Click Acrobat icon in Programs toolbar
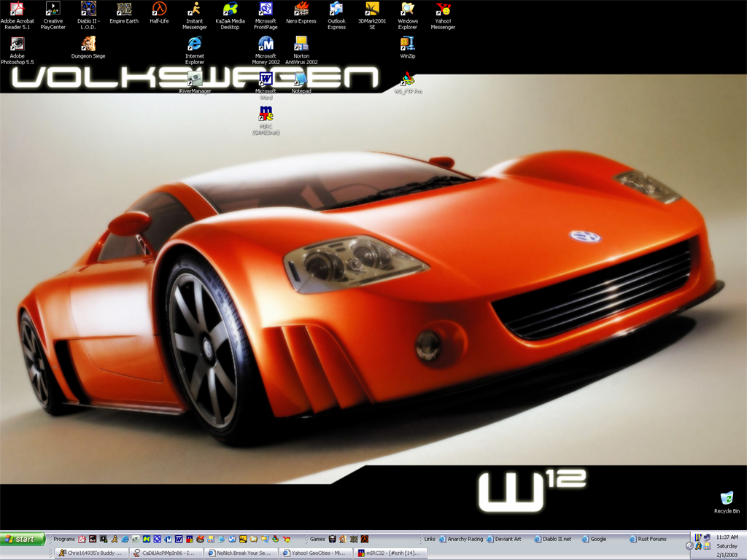The width and height of the screenshot is (747, 560). (x=82, y=539)
